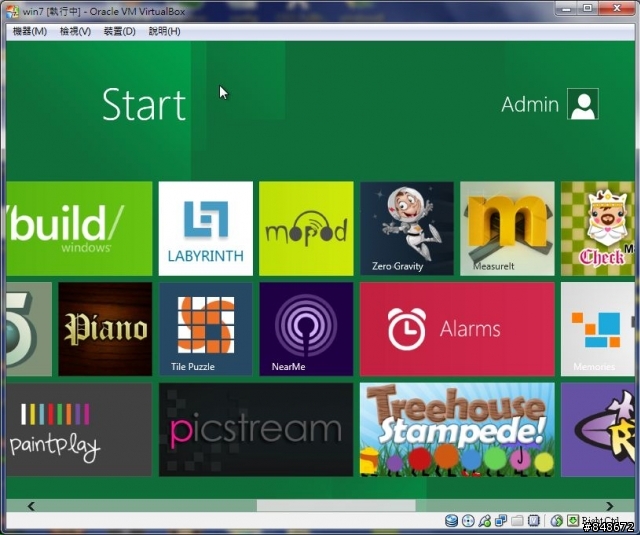The width and height of the screenshot is (640, 535).
Task: Minimize the VirtualBox window
Action: coord(566,8)
